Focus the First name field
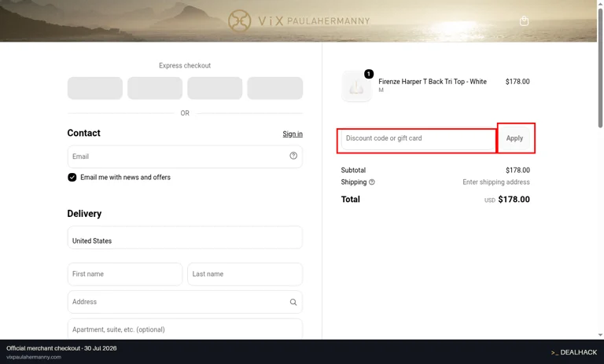 coord(125,274)
